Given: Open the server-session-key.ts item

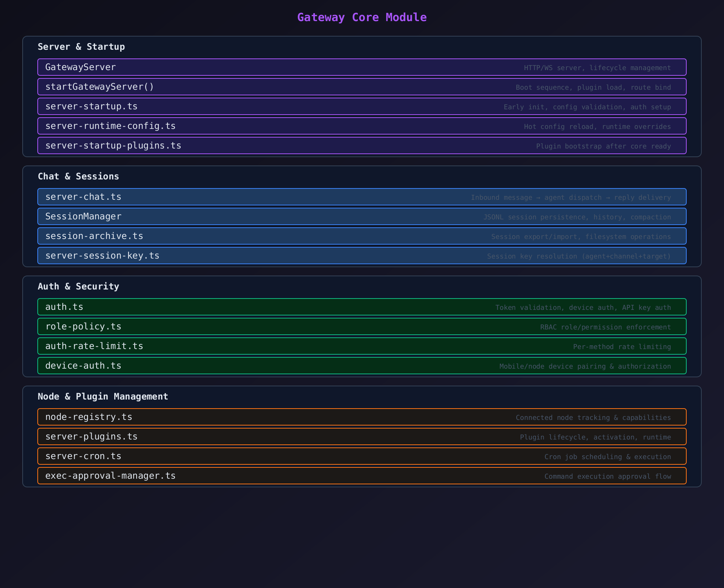Looking at the screenshot, I should click(362, 256).
